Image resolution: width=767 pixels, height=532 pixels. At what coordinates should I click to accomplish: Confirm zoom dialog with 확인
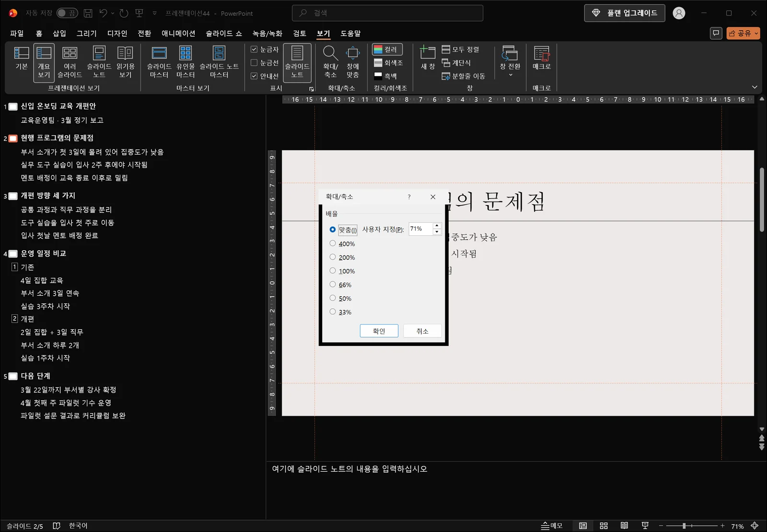tap(379, 331)
